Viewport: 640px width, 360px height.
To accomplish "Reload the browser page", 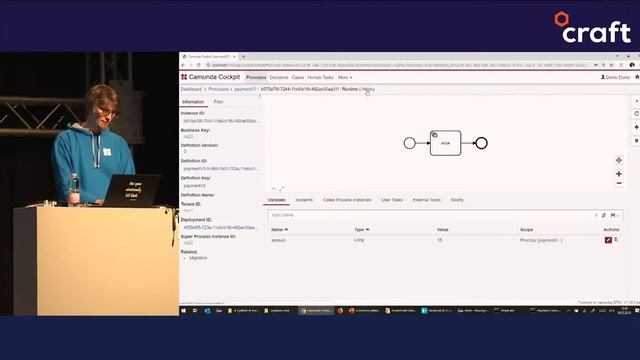I will coord(199,65).
